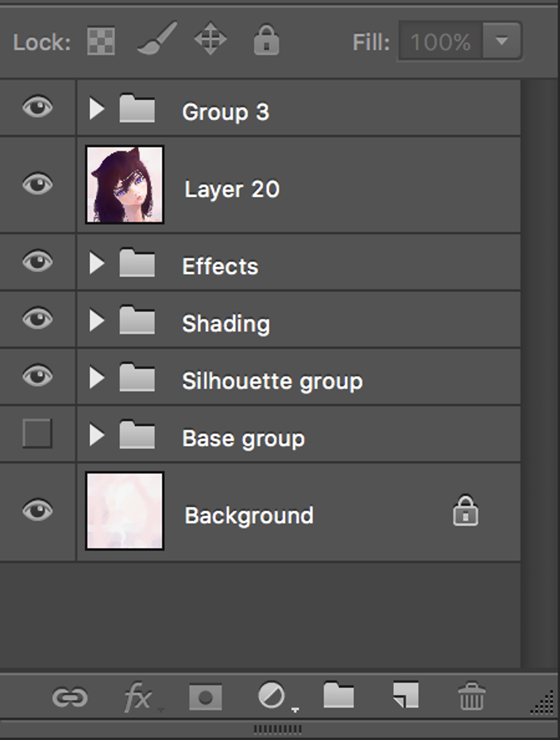Click the create new layer icon
Image resolution: width=560 pixels, height=740 pixels.
pos(406,696)
